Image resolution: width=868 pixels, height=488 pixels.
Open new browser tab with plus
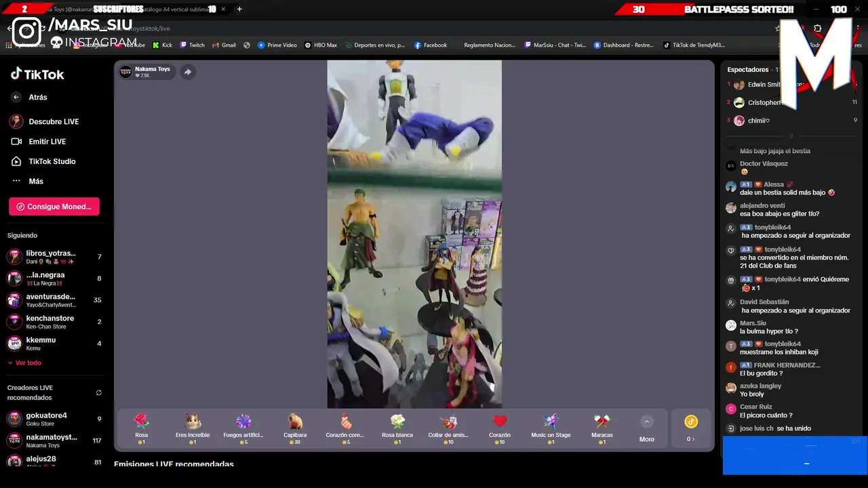pyautogui.click(x=239, y=9)
